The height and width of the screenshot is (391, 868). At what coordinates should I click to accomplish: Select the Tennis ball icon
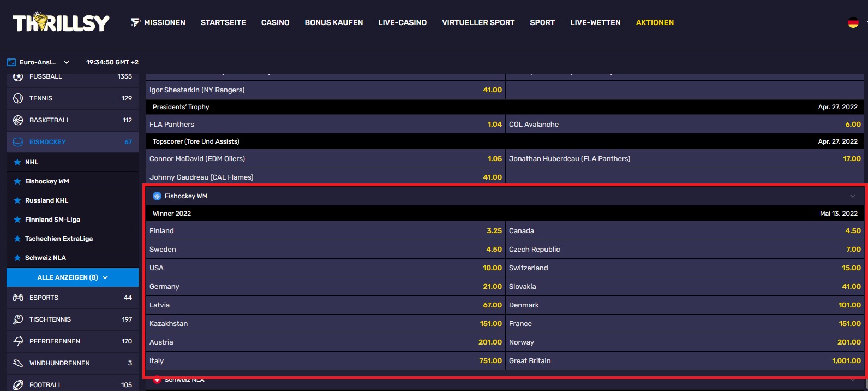[x=18, y=98]
